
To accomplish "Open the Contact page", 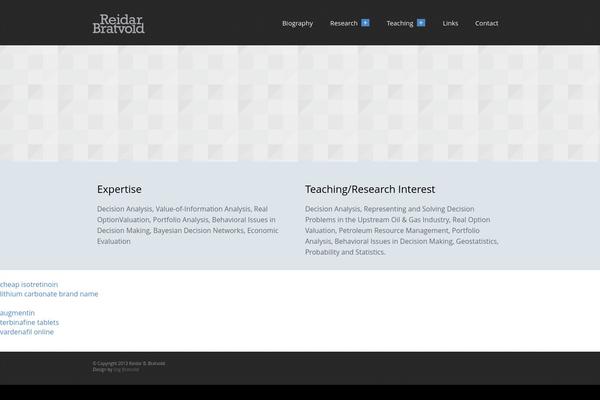I will pyautogui.click(x=486, y=23).
